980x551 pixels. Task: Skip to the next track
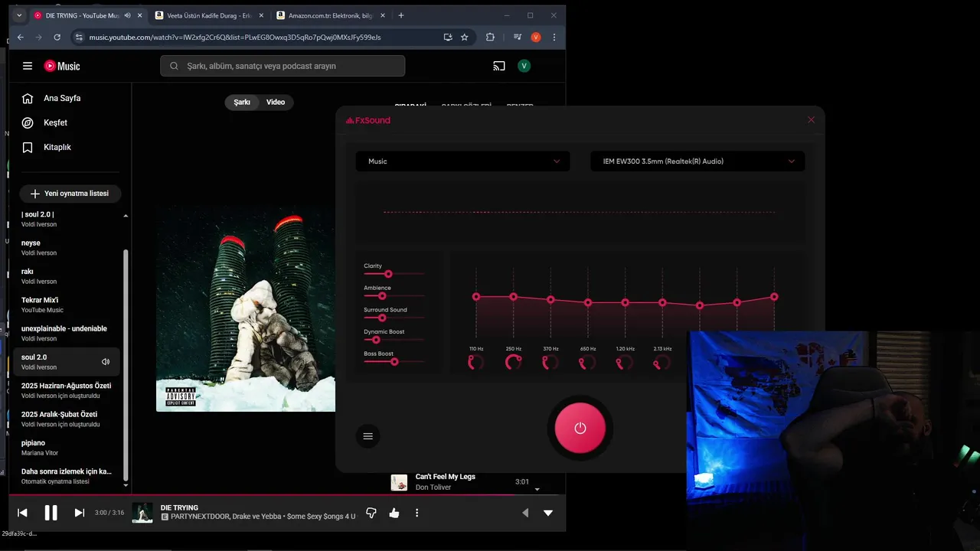[x=79, y=513]
